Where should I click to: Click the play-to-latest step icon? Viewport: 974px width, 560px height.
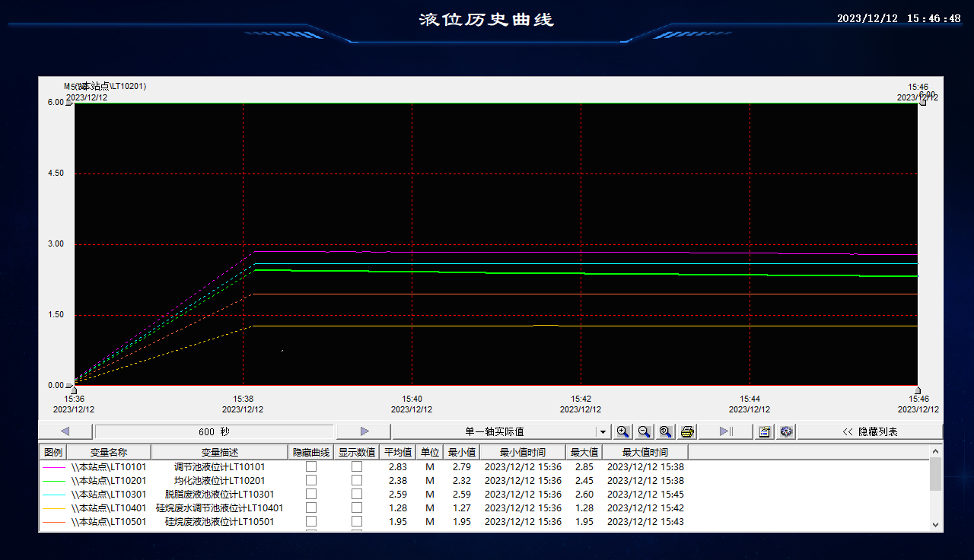725,431
